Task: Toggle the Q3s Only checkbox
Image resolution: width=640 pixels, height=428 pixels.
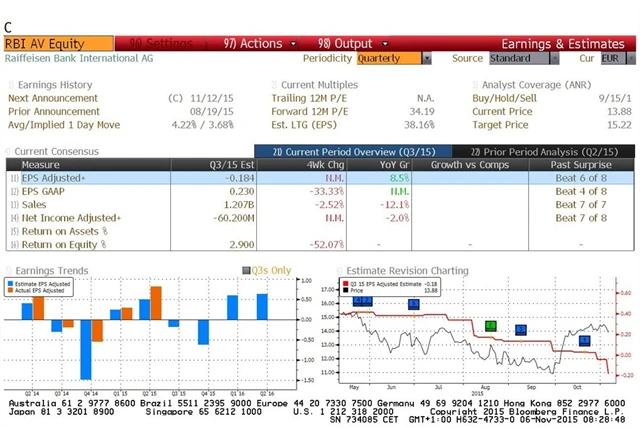Action: tap(245, 270)
